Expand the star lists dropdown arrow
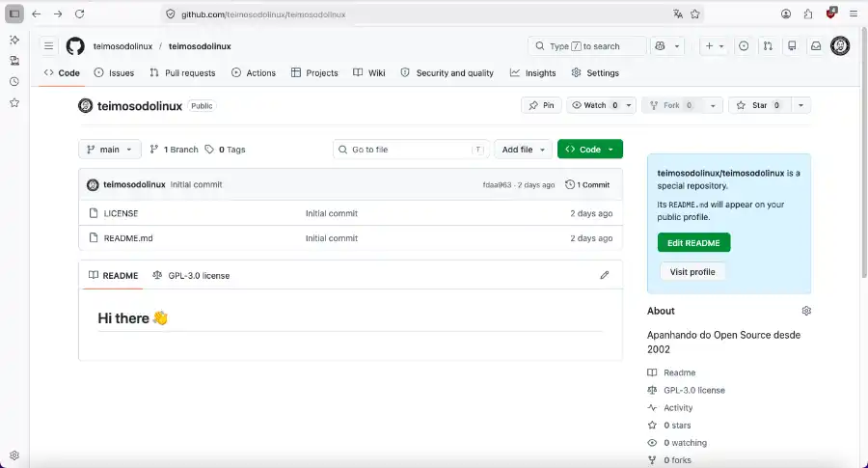Image resolution: width=868 pixels, height=468 pixels. click(801, 105)
